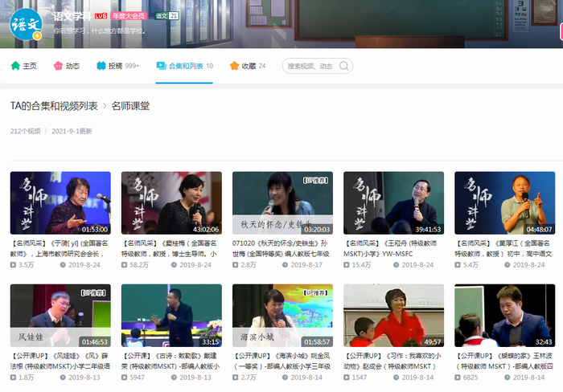The image size is (563, 392).
Task: Switch to the 投稿 tab
Action: pyautogui.click(x=117, y=66)
